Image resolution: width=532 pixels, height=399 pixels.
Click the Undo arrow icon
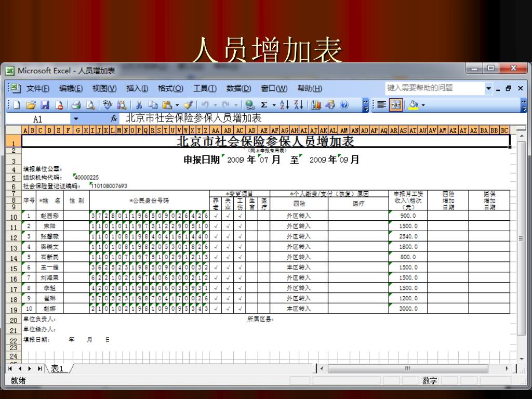click(205, 105)
